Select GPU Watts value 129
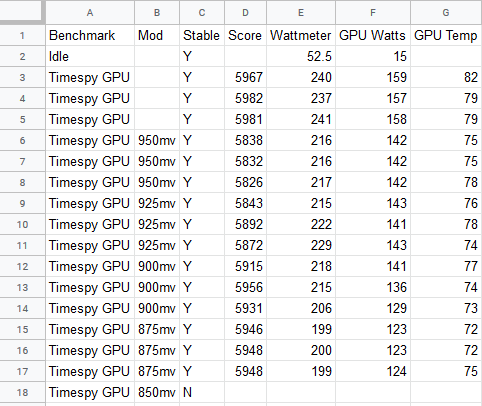482x406 pixels. tap(373, 308)
